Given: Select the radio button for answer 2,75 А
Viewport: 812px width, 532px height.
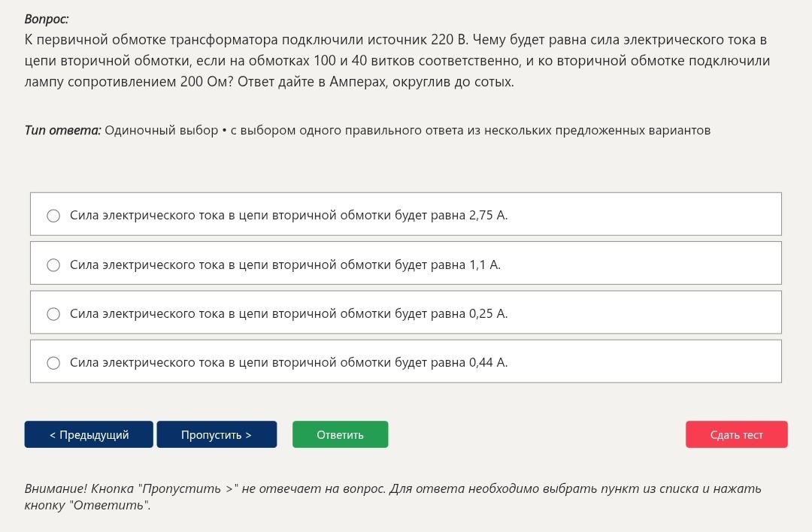Looking at the screenshot, I should point(53,216).
